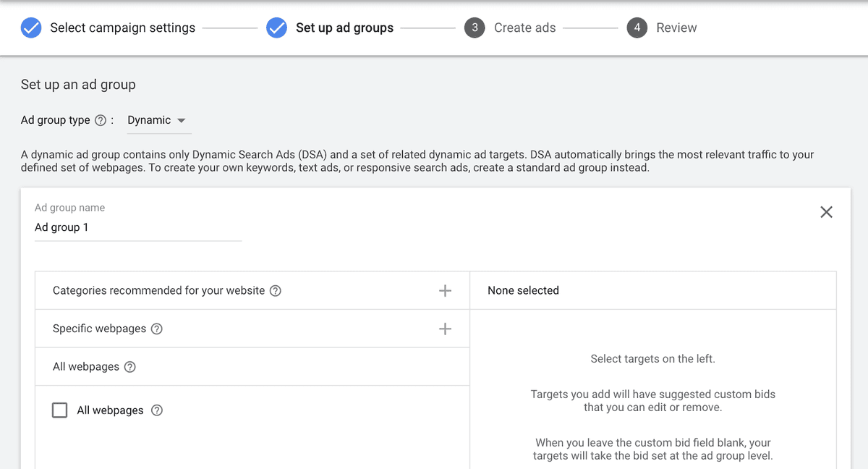Viewport: 868px width, 469px height.
Task: Click step 3 circle icon for Create ads
Action: point(475,28)
